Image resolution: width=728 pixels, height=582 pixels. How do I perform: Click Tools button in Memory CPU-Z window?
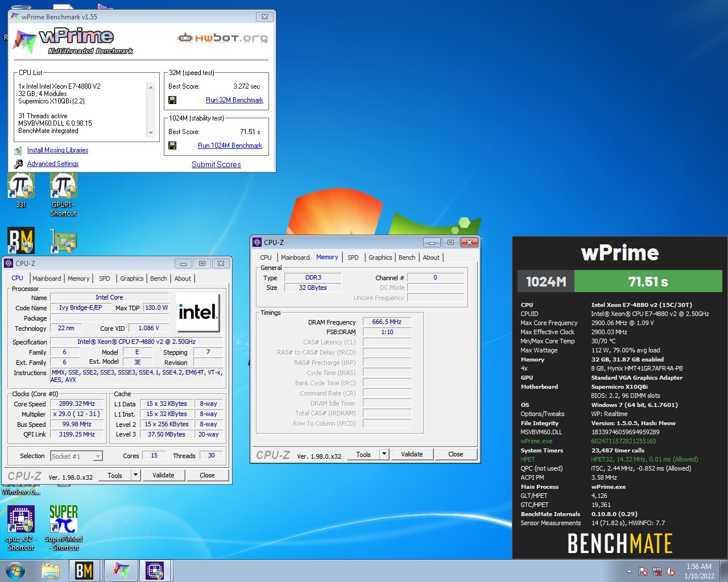pyautogui.click(x=363, y=454)
